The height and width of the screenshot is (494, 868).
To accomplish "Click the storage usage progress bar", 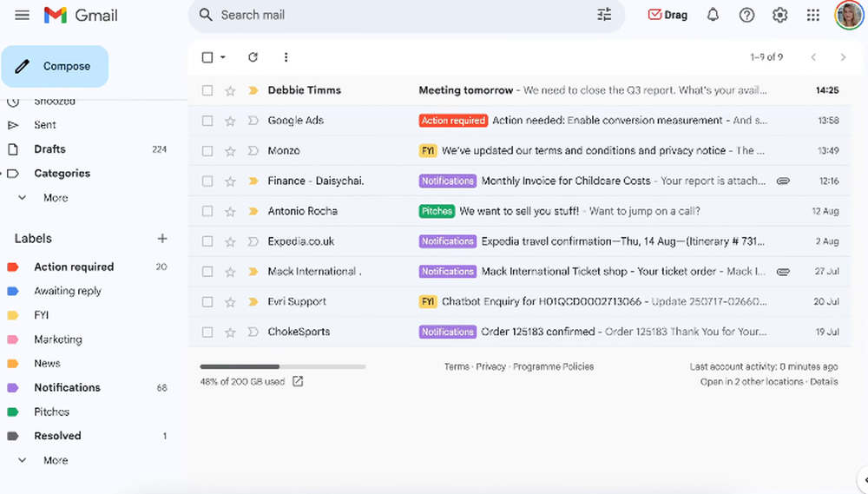I will pos(283,366).
